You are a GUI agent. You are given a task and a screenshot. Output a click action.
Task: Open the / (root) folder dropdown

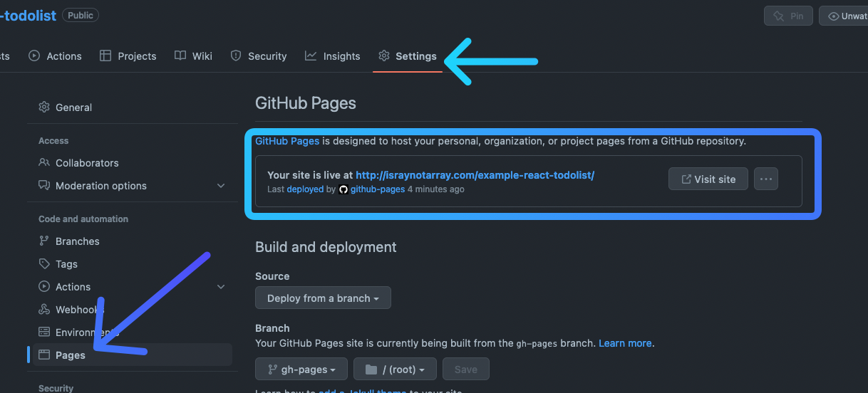click(395, 370)
